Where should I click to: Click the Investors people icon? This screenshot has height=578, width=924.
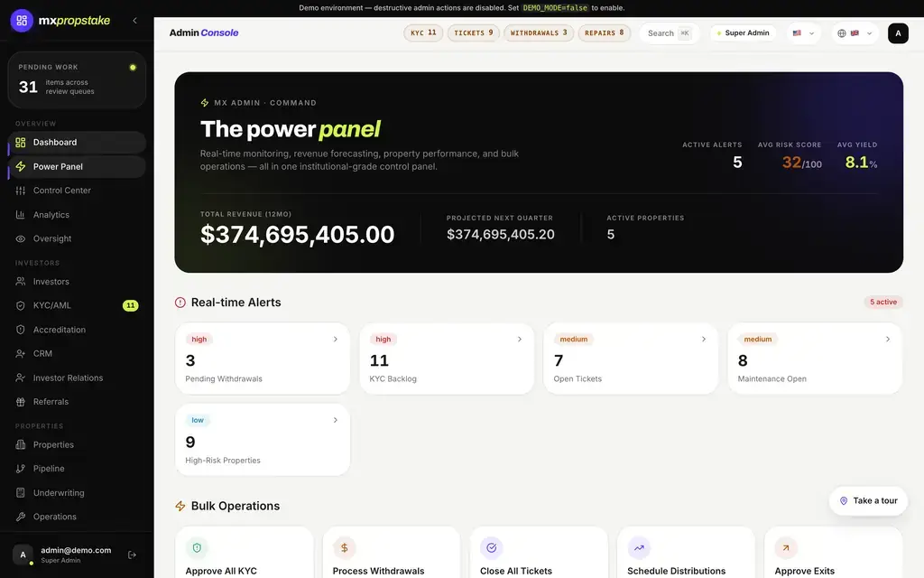(21, 282)
